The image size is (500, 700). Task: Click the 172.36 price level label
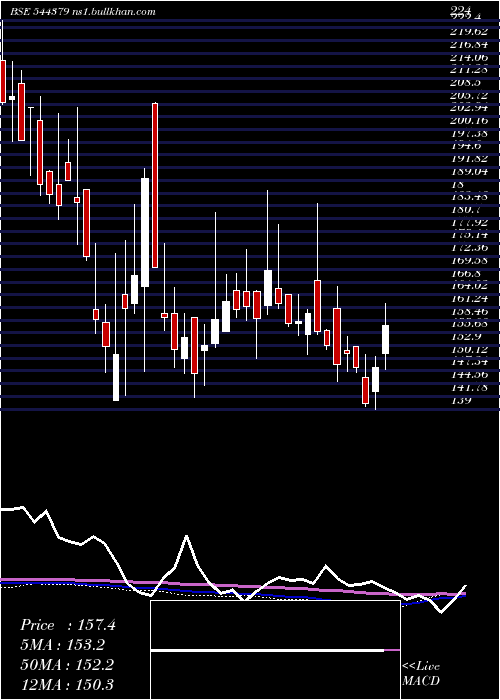click(469, 247)
